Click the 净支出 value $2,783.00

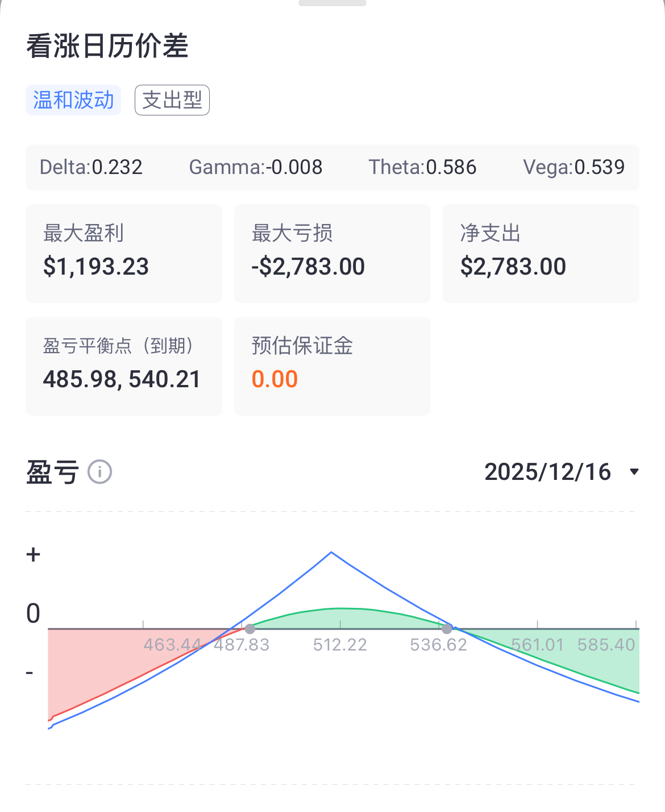[513, 267]
